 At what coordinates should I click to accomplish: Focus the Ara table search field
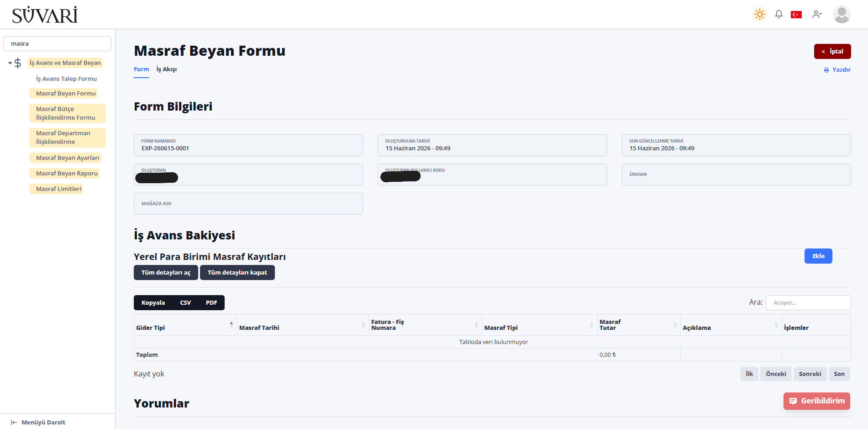[808, 303]
